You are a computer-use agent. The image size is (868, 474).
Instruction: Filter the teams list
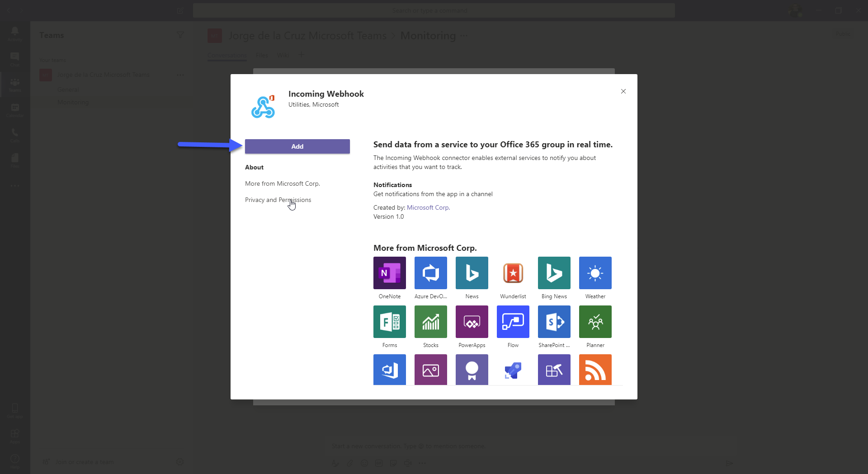click(180, 35)
